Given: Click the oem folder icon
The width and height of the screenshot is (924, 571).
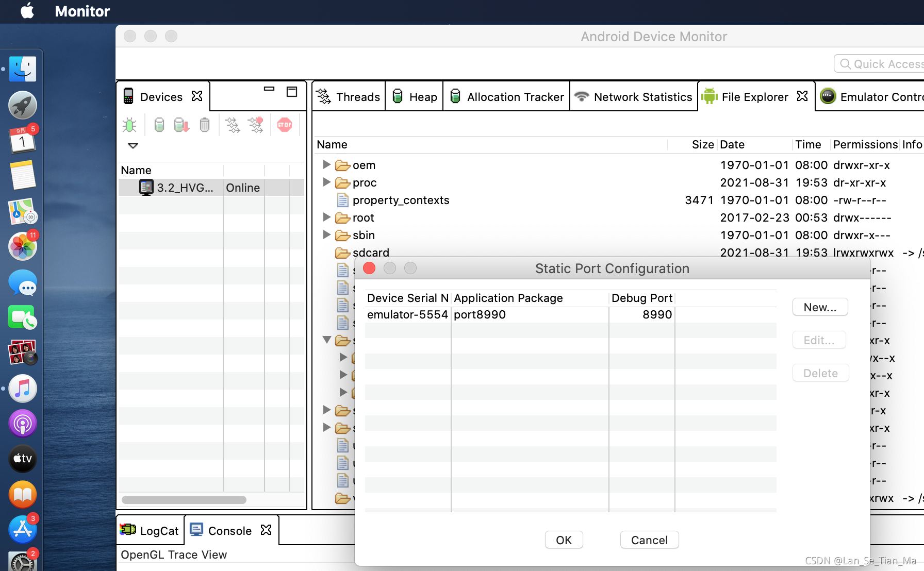Looking at the screenshot, I should 342,165.
